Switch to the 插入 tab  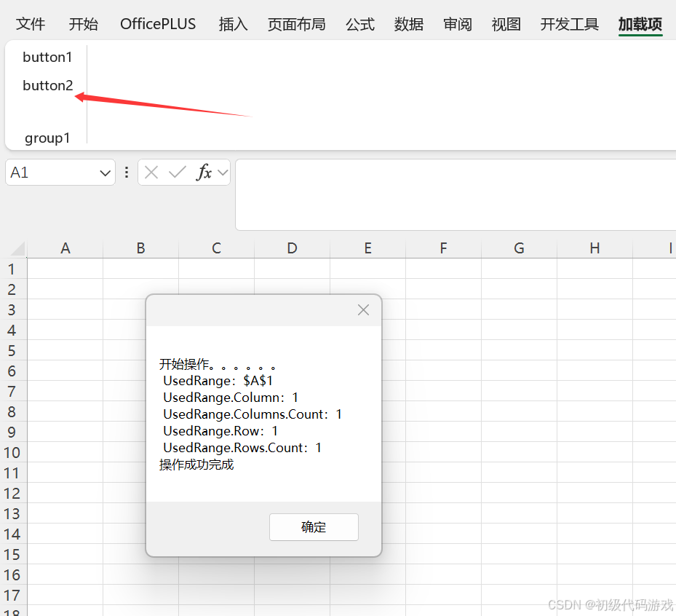pyautogui.click(x=233, y=24)
